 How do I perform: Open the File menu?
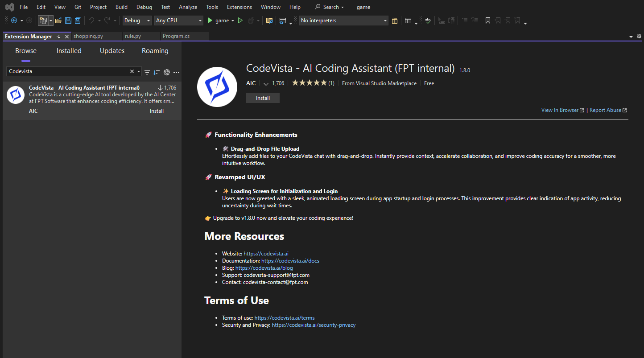point(24,7)
